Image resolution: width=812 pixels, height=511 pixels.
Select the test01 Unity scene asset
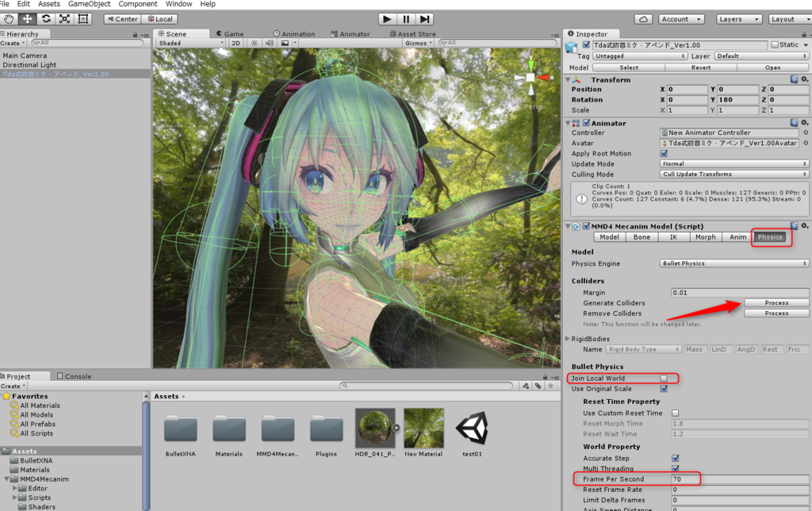tap(472, 428)
